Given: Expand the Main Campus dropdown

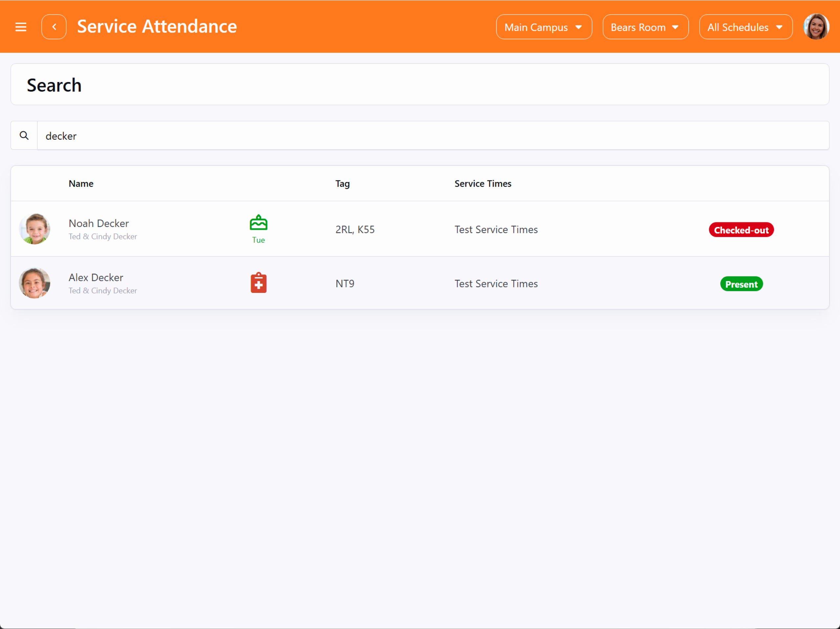Looking at the screenshot, I should pyautogui.click(x=543, y=27).
